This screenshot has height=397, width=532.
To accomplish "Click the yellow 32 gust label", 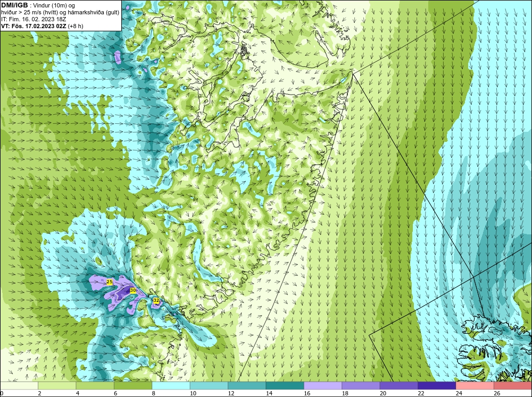I will (x=156, y=300).
